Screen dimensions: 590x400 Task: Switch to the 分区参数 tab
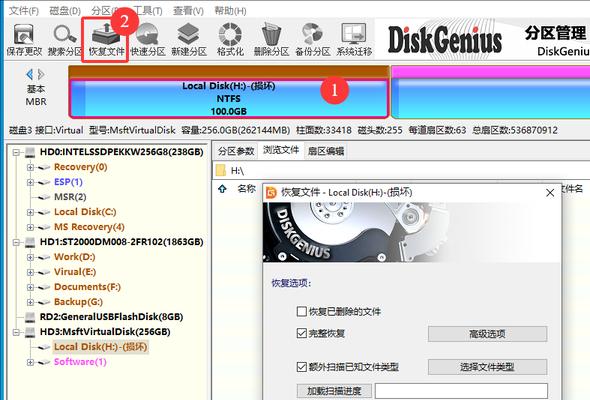236,151
